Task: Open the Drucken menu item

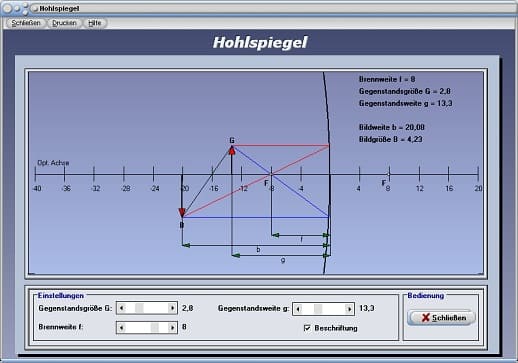Action: (64, 23)
